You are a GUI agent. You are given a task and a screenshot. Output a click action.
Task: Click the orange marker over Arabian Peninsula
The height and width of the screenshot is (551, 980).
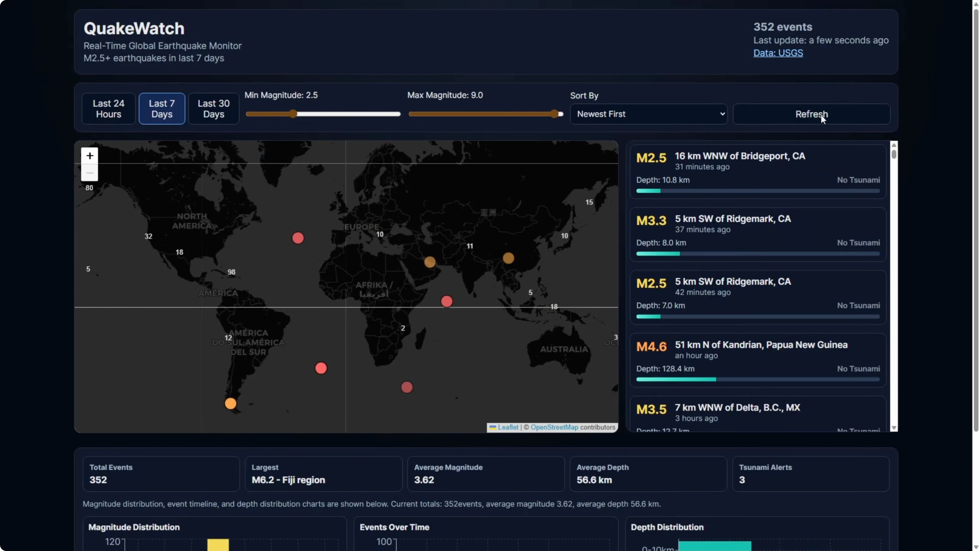(430, 262)
